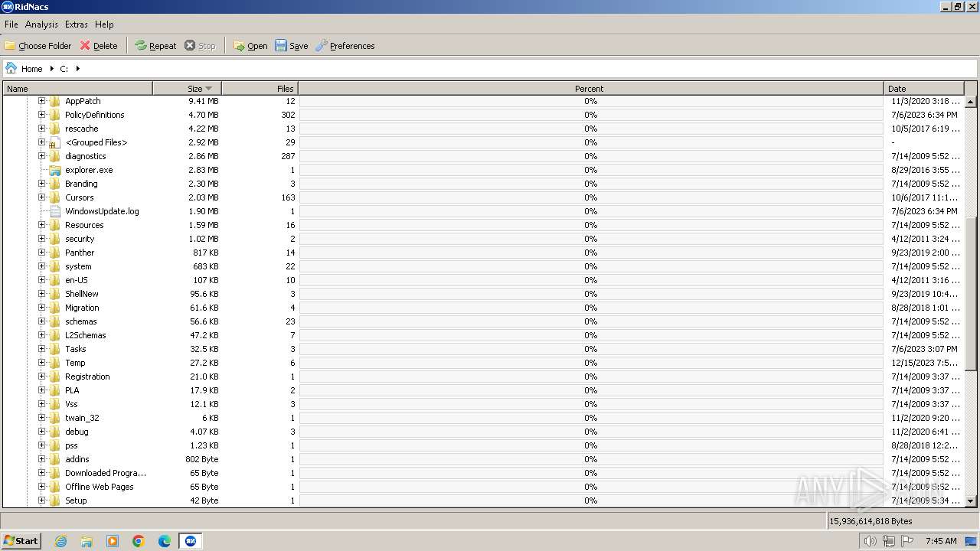The width and height of the screenshot is (980, 551).
Task: Click the taskbar clock showing 7:45 AM
Action: click(x=941, y=541)
